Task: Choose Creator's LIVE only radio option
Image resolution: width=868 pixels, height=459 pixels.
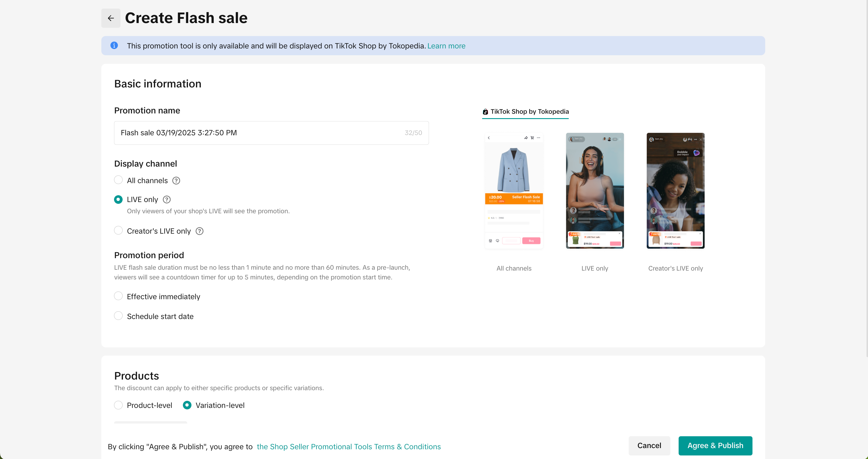Action: (x=118, y=231)
